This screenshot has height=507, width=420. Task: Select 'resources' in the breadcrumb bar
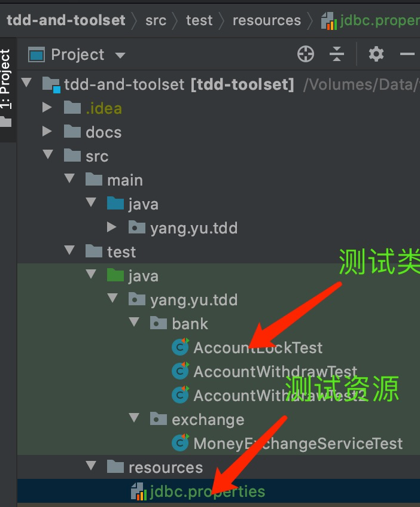pyautogui.click(x=266, y=20)
